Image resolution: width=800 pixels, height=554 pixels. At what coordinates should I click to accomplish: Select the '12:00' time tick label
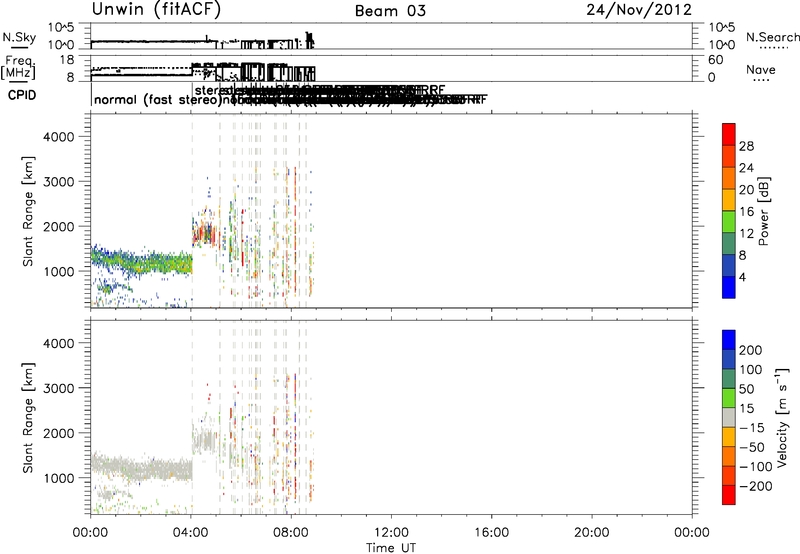click(391, 533)
